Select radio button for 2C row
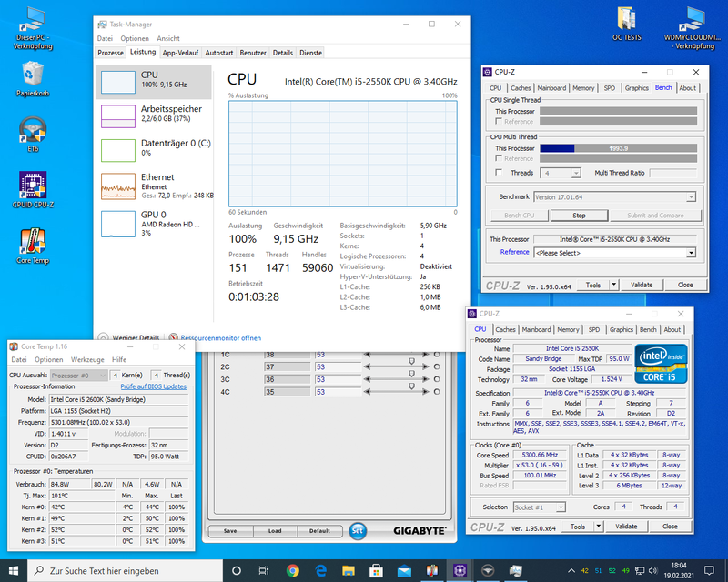Screen dimensions: 728x582 point(437,366)
